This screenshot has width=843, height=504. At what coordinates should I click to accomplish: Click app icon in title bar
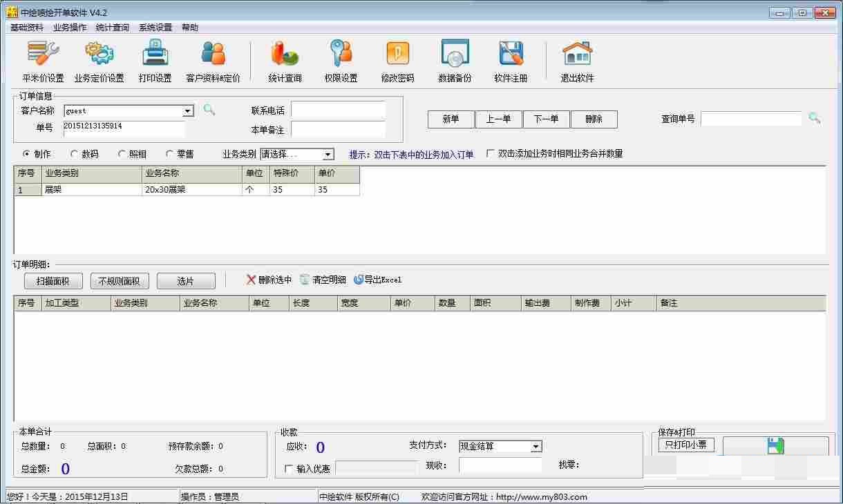pyautogui.click(x=12, y=12)
